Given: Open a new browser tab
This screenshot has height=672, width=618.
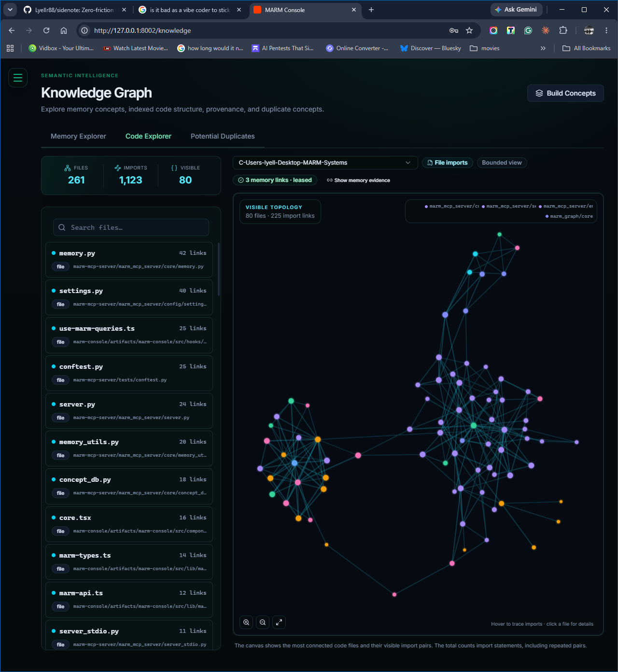Looking at the screenshot, I should tap(371, 10).
